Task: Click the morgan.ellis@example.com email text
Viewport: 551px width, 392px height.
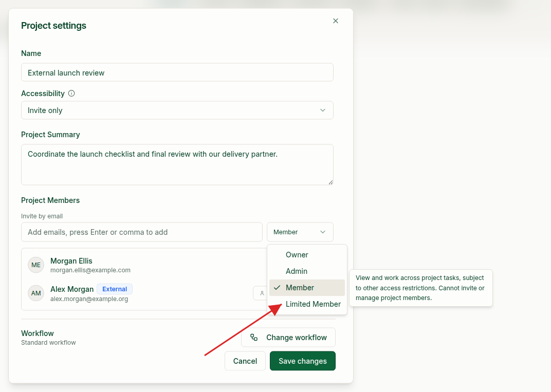Action: [x=90, y=270]
